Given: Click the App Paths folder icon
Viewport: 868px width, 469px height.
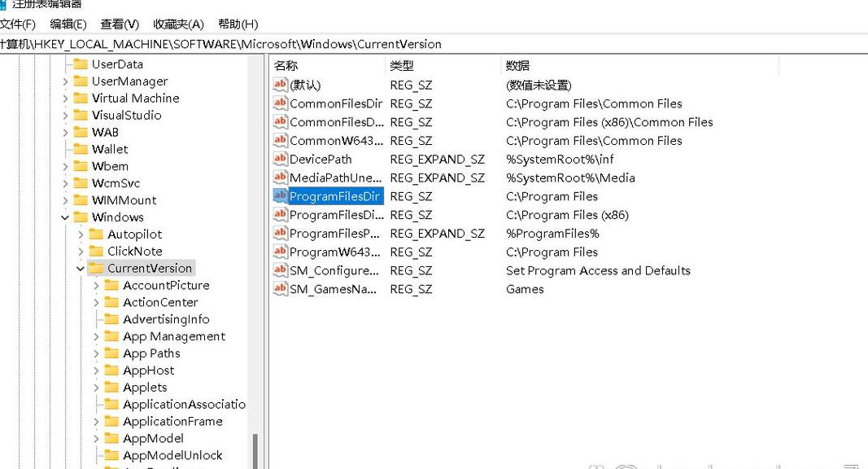Looking at the screenshot, I should pos(111,353).
